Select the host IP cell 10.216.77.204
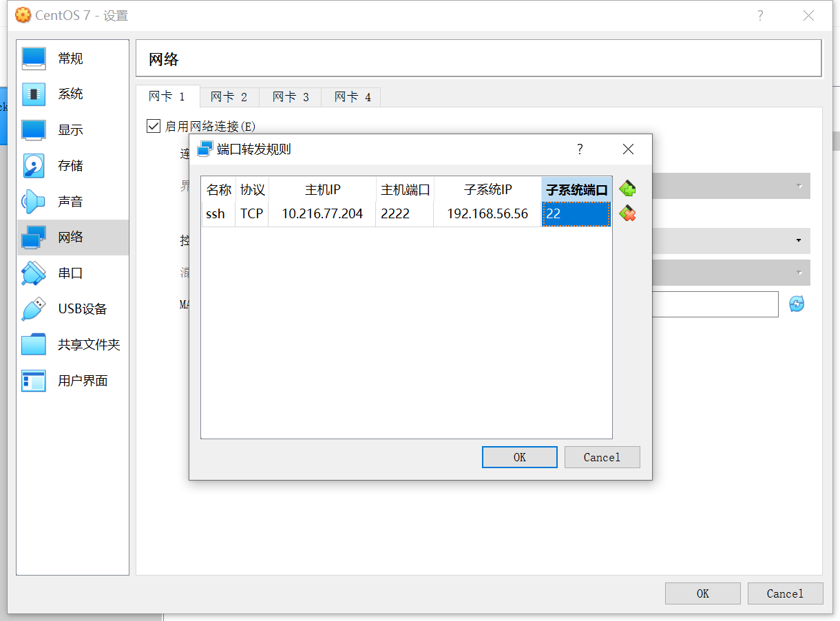This screenshot has height=621, width=840. click(322, 214)
